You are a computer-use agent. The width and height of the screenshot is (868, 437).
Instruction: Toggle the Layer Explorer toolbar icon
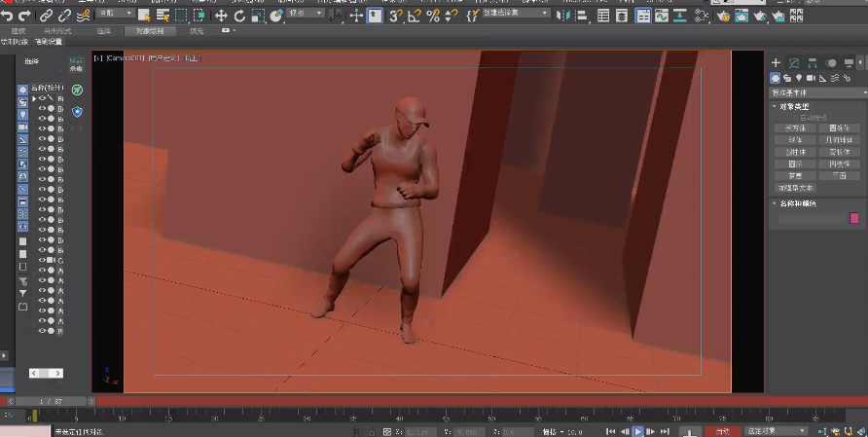click(x=622, y=16)
